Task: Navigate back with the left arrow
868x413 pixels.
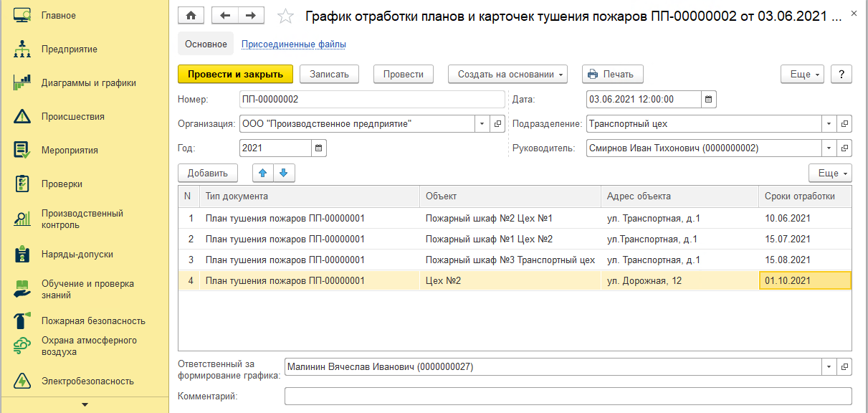Action: coord(224,15)
